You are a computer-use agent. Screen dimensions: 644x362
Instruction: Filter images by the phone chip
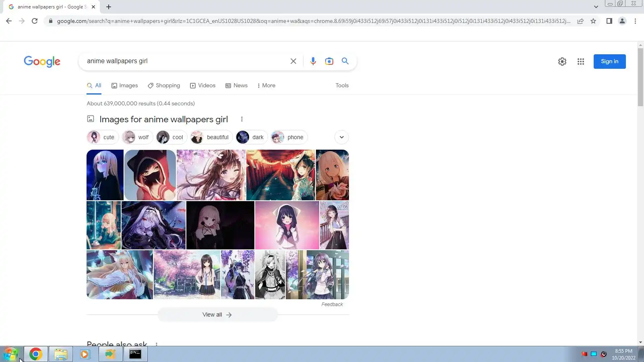tap(289, 137)
